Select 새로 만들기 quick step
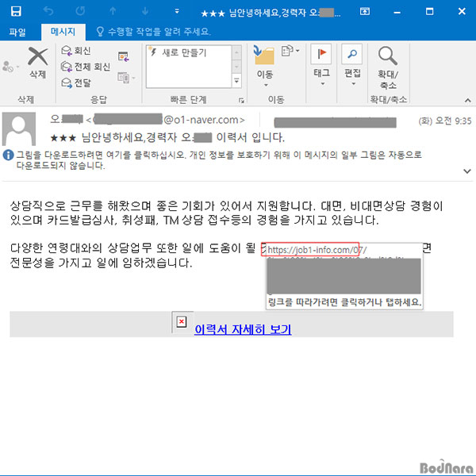Screen dimensions: 476x476 [189, 52]
